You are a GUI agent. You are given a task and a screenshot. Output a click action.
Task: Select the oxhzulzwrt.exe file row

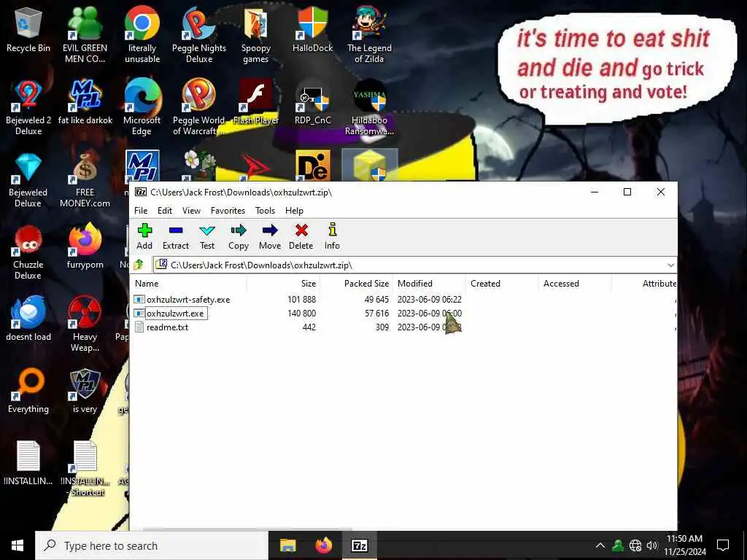point(404,314)
